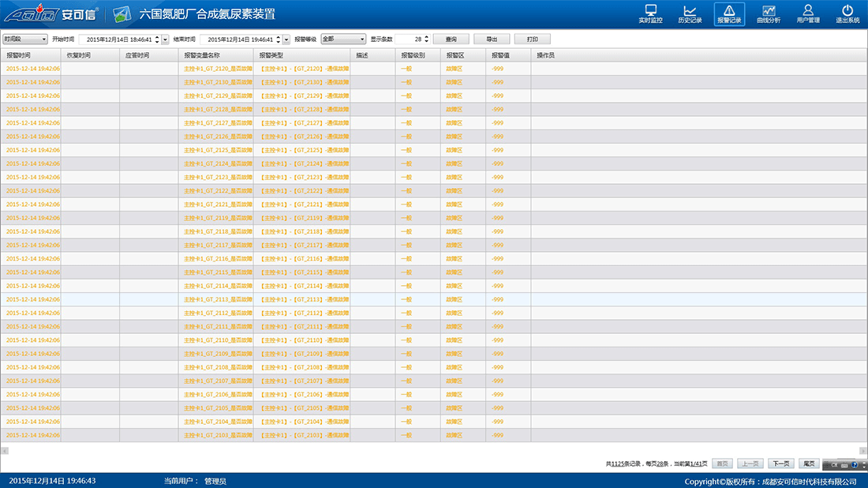Screen dimensions: 868x488
Task: Select the row for 主控卡1_GT_2120
Action: click(x=433, y=69)
